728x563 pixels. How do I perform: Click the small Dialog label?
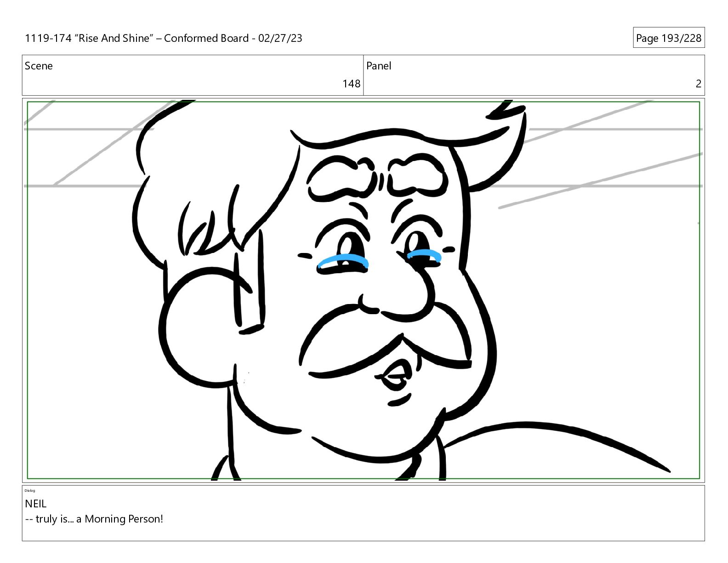pyautogui.click(x=30, y=490)
